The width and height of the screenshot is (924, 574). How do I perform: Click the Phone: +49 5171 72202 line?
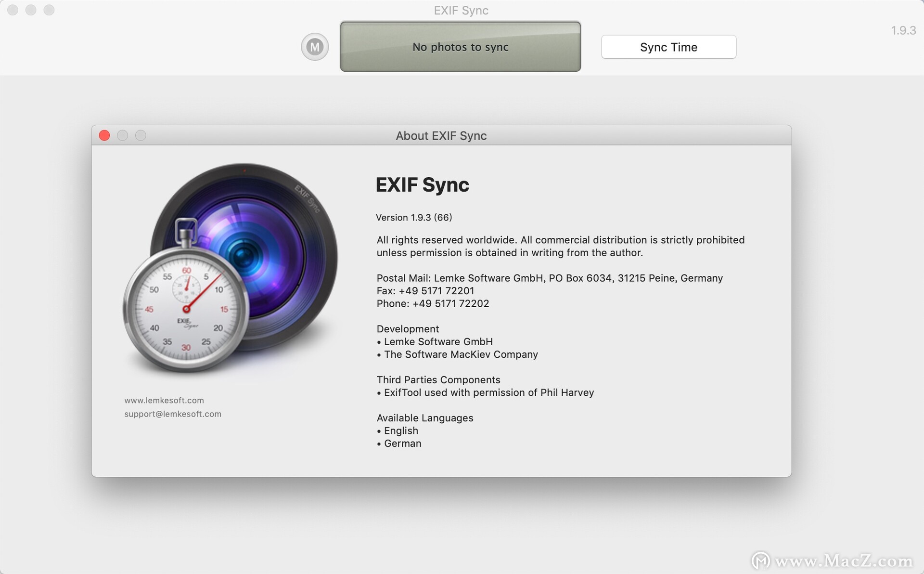pyautogui.click(x=433, y=303)
